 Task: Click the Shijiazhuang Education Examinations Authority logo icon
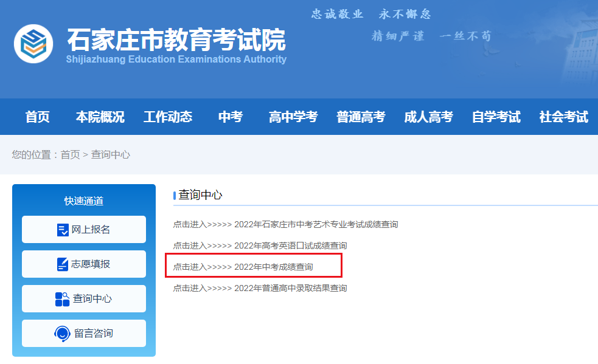tap(33, 44)
